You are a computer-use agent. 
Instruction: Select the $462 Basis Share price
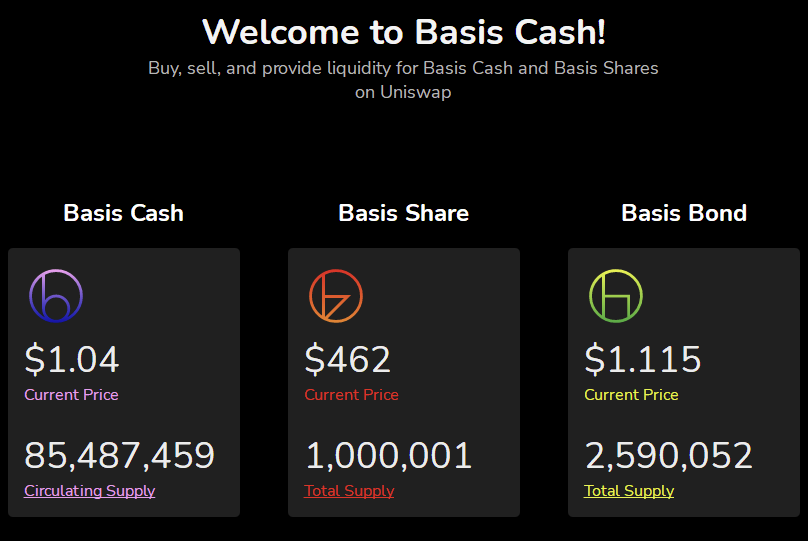(348, 359)
